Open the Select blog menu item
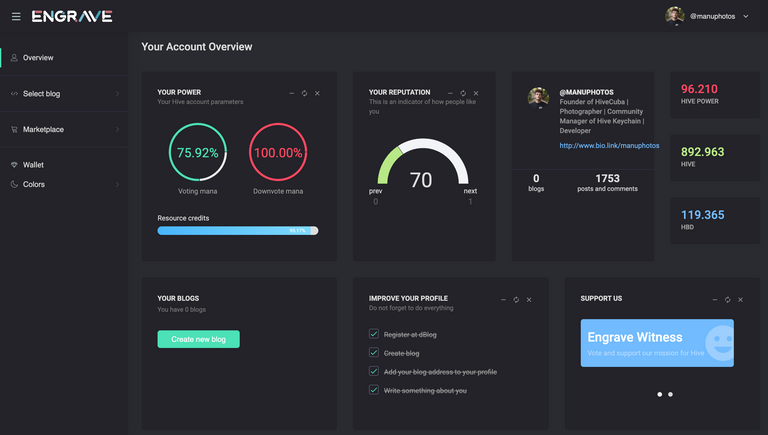 point(64,94)
